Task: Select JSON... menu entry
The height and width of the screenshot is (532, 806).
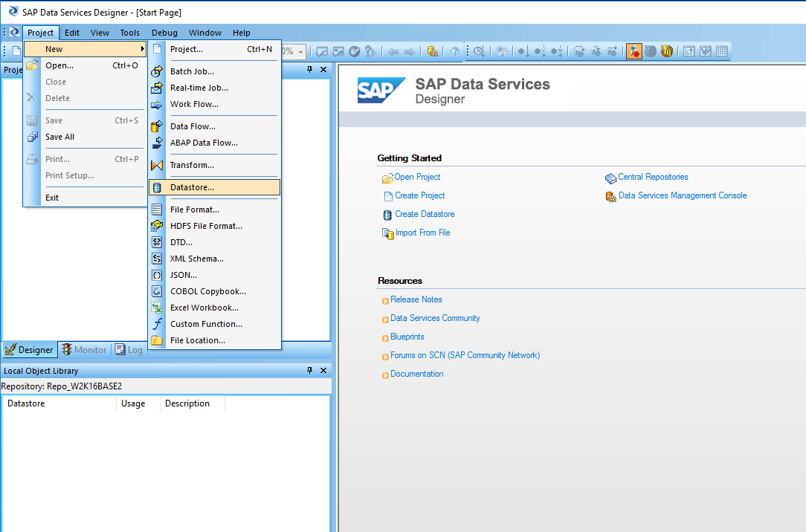Action: [x=214, y=275]
